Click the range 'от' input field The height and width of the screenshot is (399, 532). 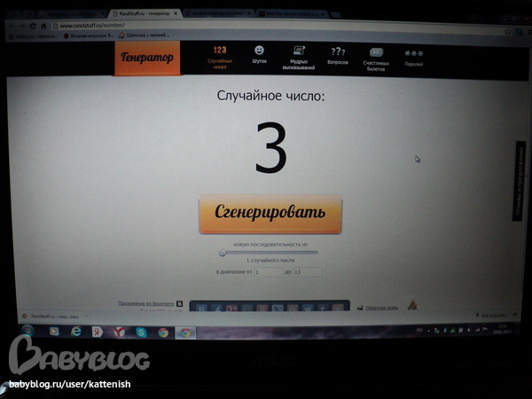266,272
